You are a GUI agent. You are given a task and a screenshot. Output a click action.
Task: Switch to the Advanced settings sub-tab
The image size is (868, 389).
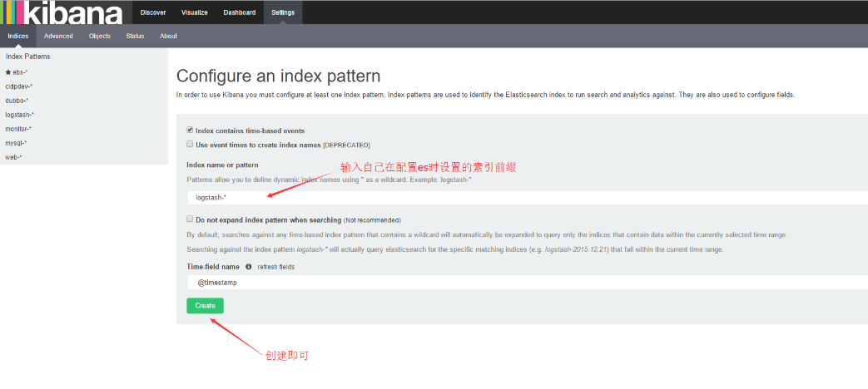tap(59, 36)
